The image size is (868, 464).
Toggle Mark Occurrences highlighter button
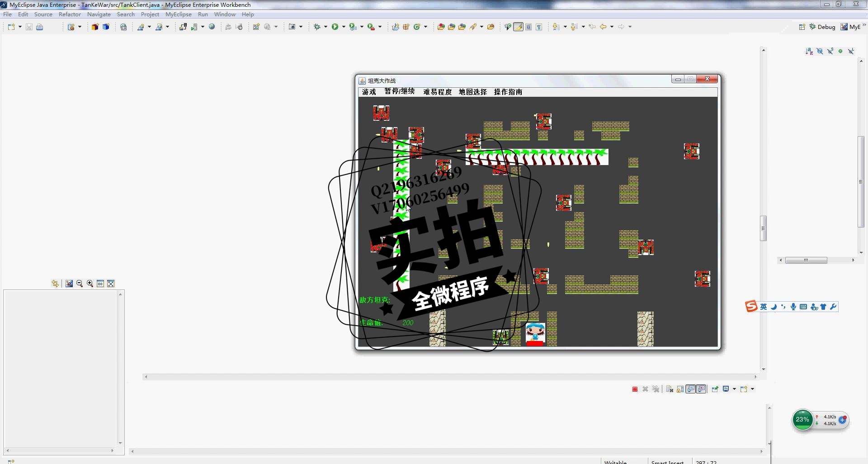[518, 27]
